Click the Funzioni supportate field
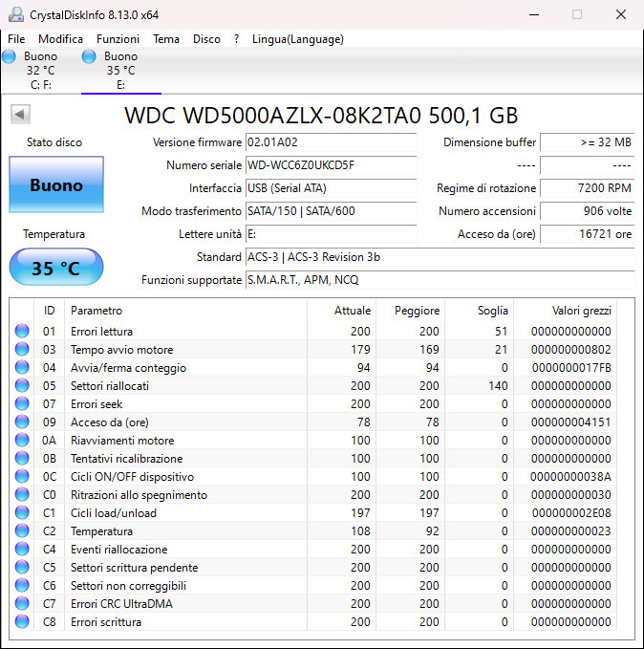 tap(440, 280)
